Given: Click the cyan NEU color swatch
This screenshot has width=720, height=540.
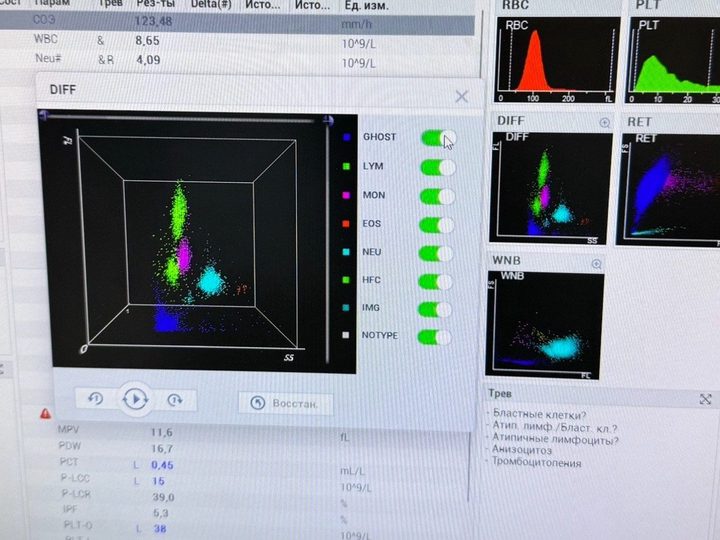Looking at the screenshot, I should click(346, 252).
